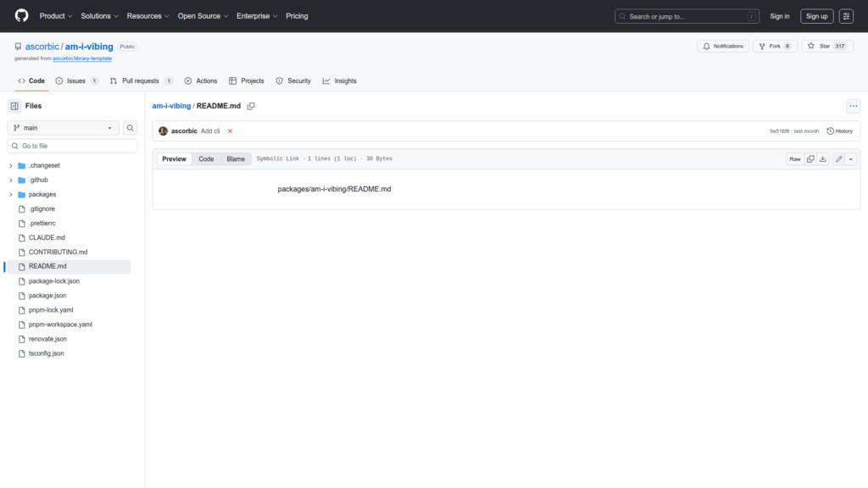The width and height of the screenshot is (868, 488).
Task: Click the Go to file field
Action: click(72, 146)
